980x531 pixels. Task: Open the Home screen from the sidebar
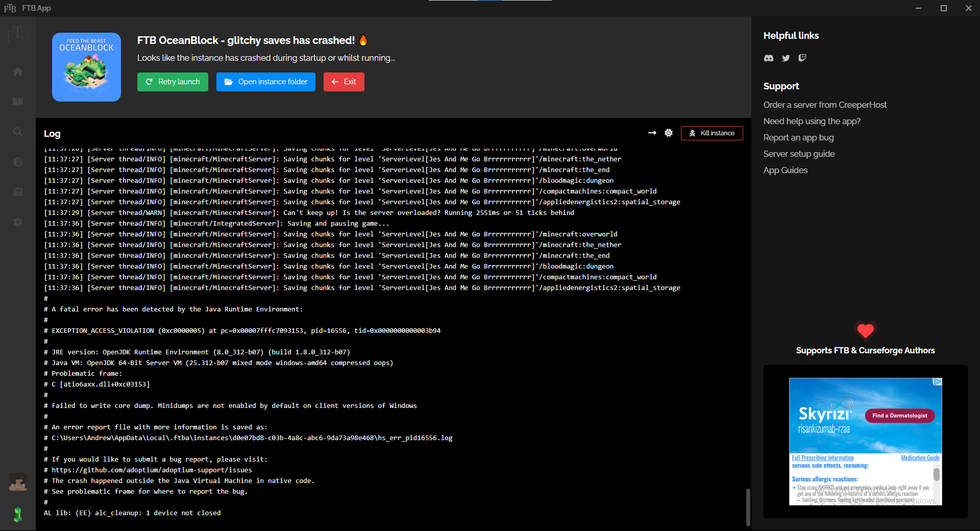click(x=18, y=71)
